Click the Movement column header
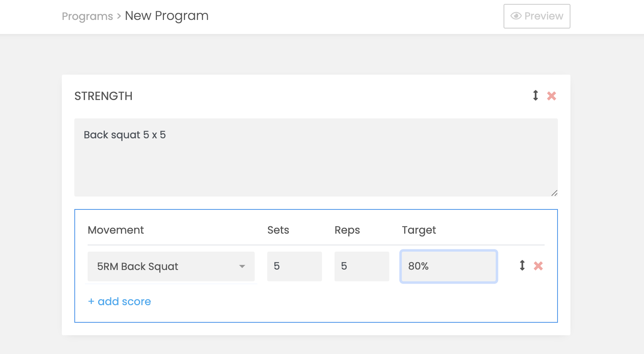 coord(116,230)
